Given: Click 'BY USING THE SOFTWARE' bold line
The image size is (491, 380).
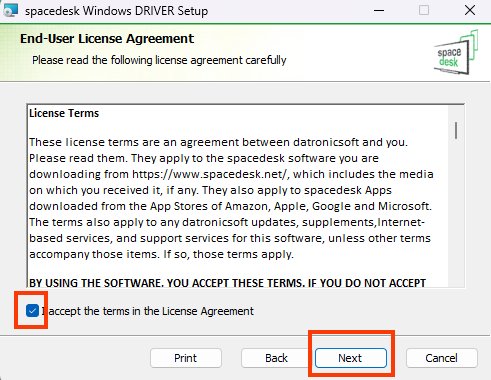Looking at the screenshot, I should pyautogui.click(x=227, y=283).
